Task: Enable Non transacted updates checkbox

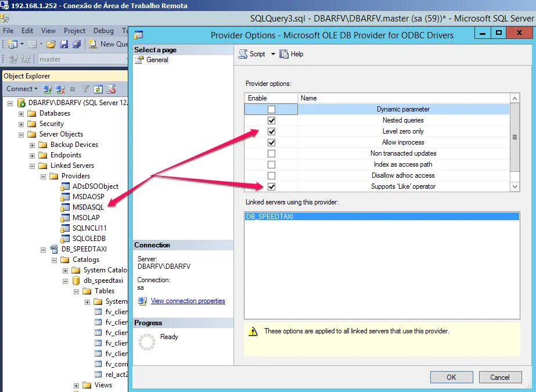Action: [271, 153]
